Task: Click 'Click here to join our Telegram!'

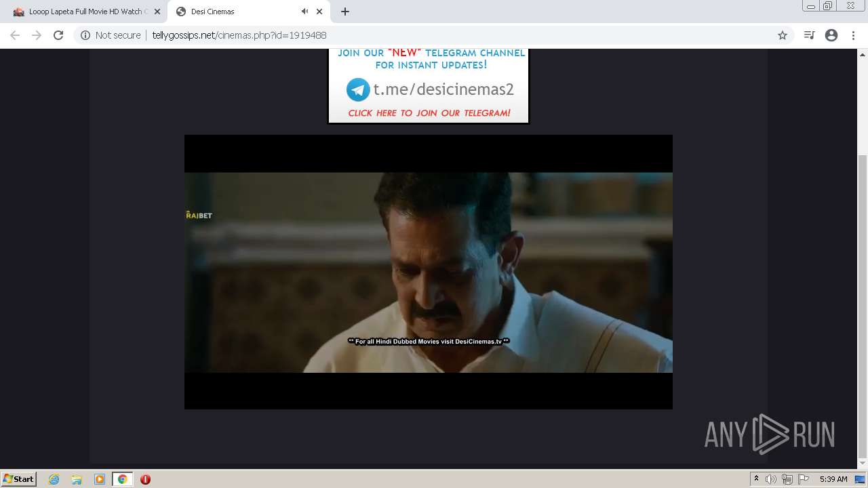Action: tap(429, 113)
